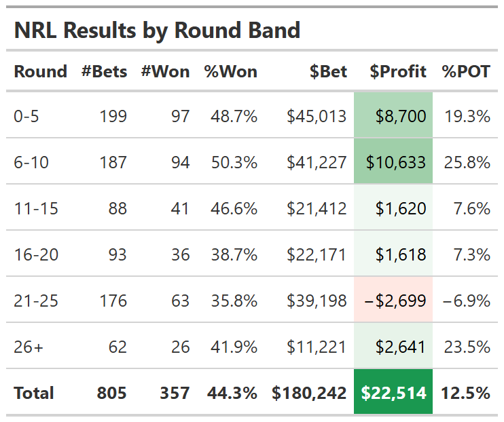Select the #Won column header
504x422 pixels.
coord(165,71)
